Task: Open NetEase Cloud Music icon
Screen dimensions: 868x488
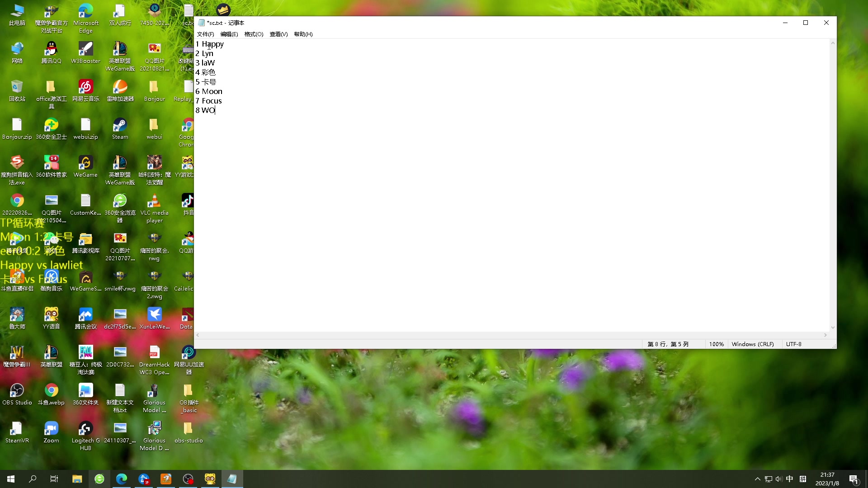Action: (85, 87)
